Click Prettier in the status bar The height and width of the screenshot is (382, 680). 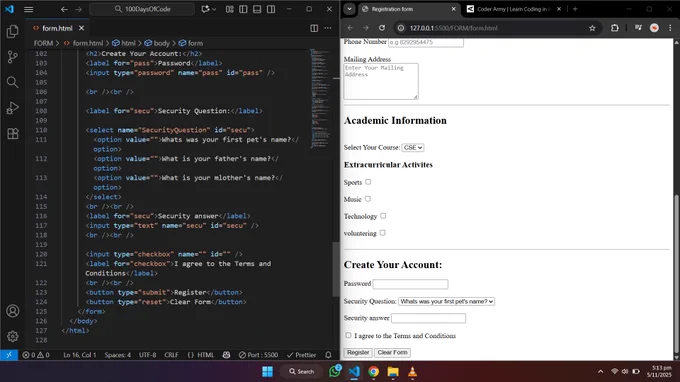[301, 355]
